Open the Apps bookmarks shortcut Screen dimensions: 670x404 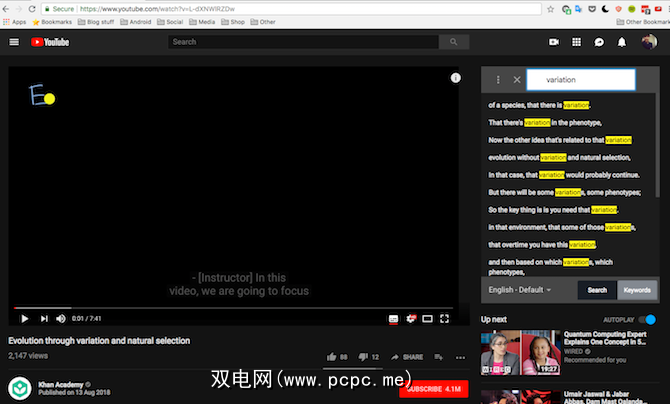pos(14,22)
